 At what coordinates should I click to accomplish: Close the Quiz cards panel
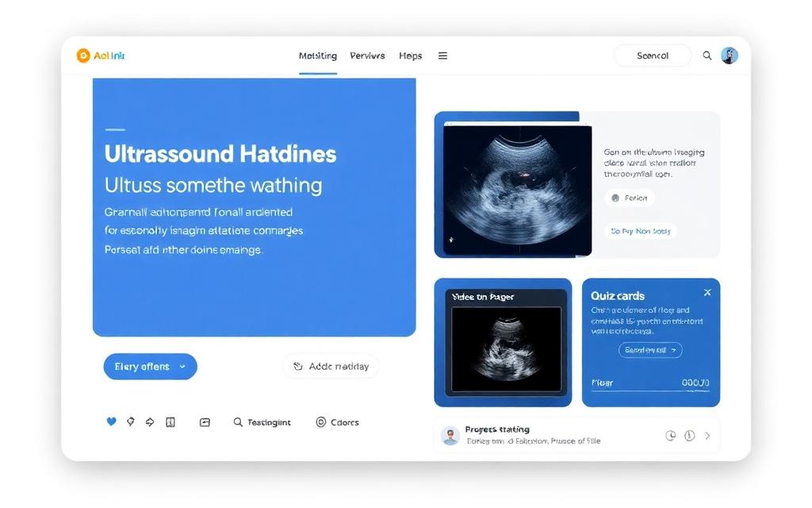(x=707, y=292)
